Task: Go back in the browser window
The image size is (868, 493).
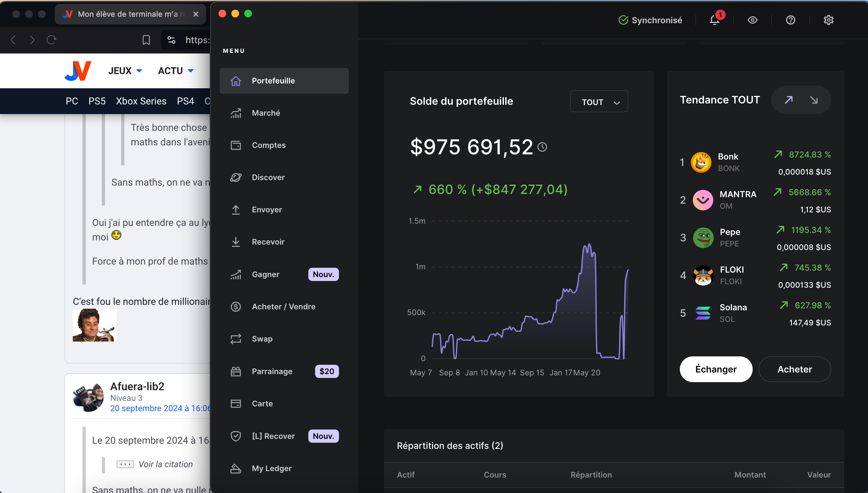Action: coord(13,40)
